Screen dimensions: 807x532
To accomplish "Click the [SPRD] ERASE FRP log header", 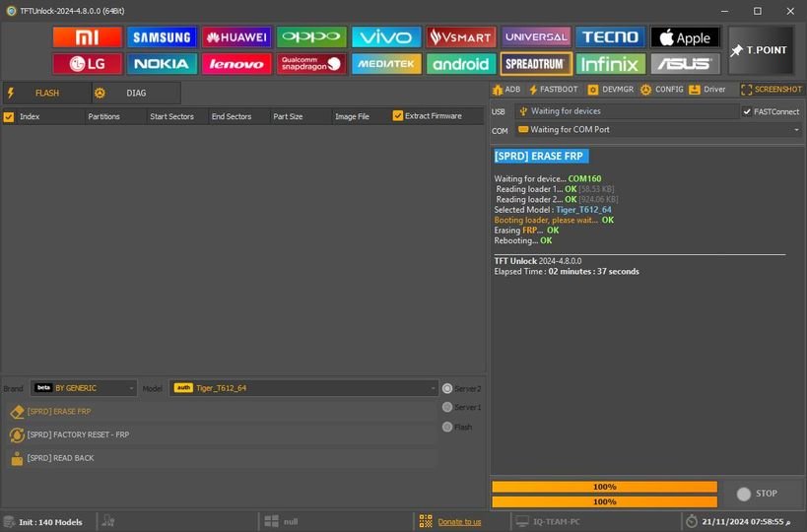I will tap(541, 156).
